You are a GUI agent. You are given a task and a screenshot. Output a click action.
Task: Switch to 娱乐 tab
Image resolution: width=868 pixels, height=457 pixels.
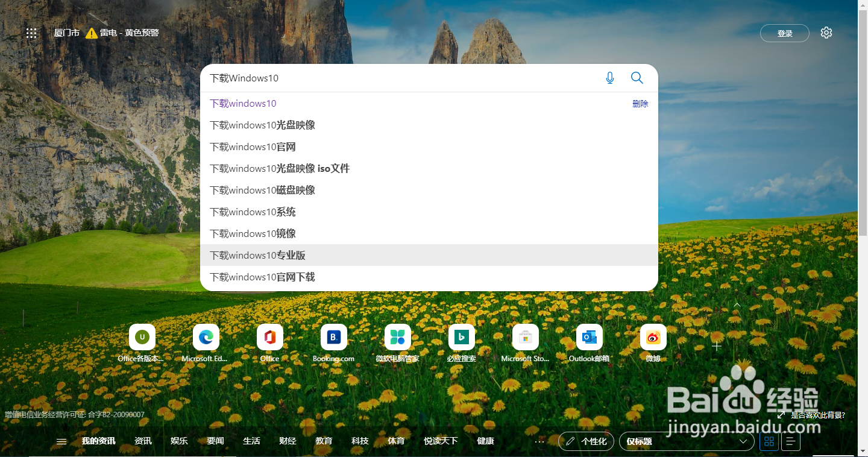coord(179,441)
